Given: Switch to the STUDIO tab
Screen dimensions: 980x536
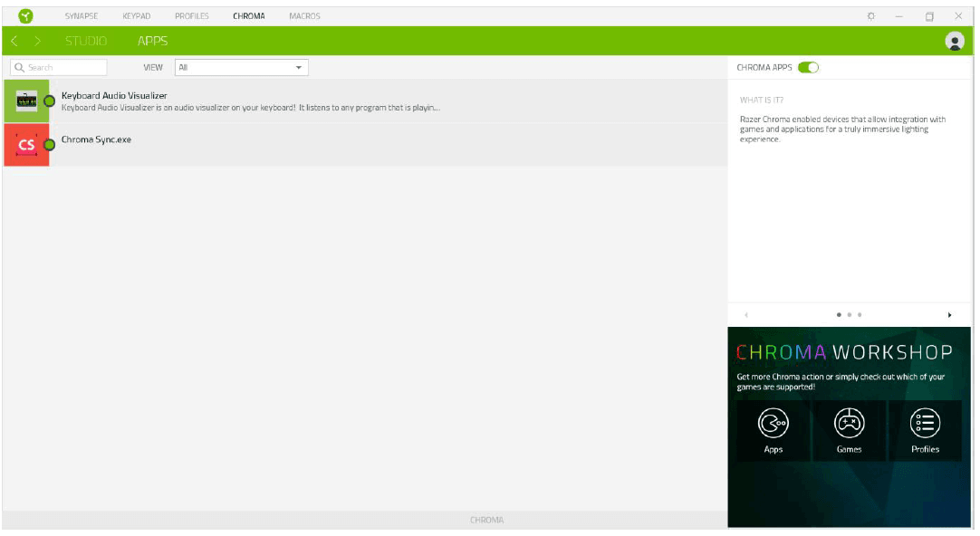Looking at the screenshot, I should click(x=86, y=40).
